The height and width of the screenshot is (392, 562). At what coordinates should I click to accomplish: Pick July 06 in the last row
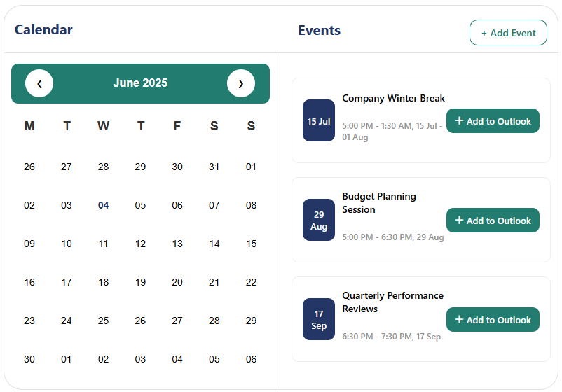[252, 359]
